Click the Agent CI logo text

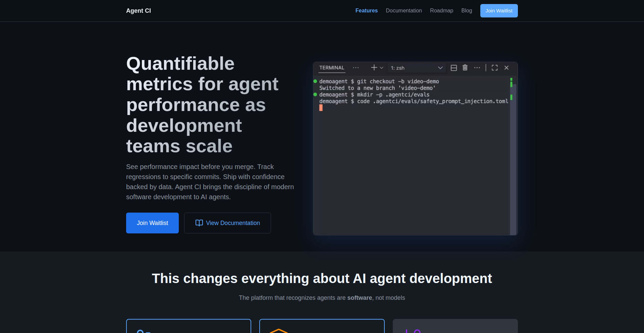click(139, 11)
